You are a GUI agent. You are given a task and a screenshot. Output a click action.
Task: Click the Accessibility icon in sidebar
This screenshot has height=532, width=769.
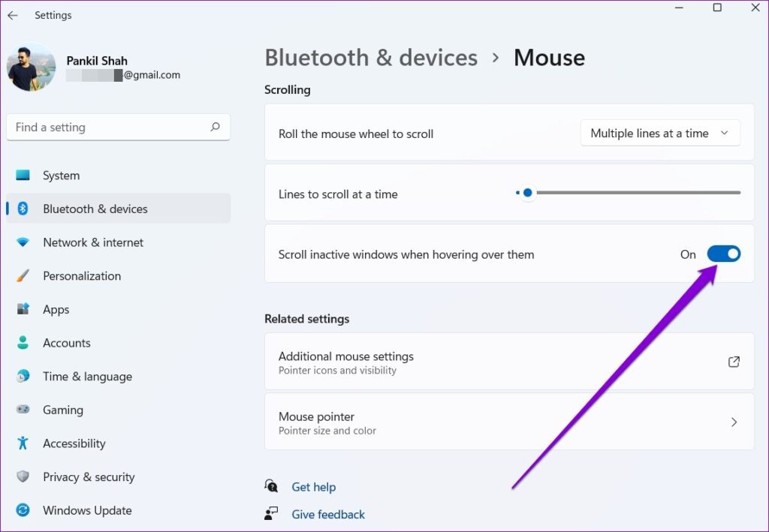click(23, 443)
